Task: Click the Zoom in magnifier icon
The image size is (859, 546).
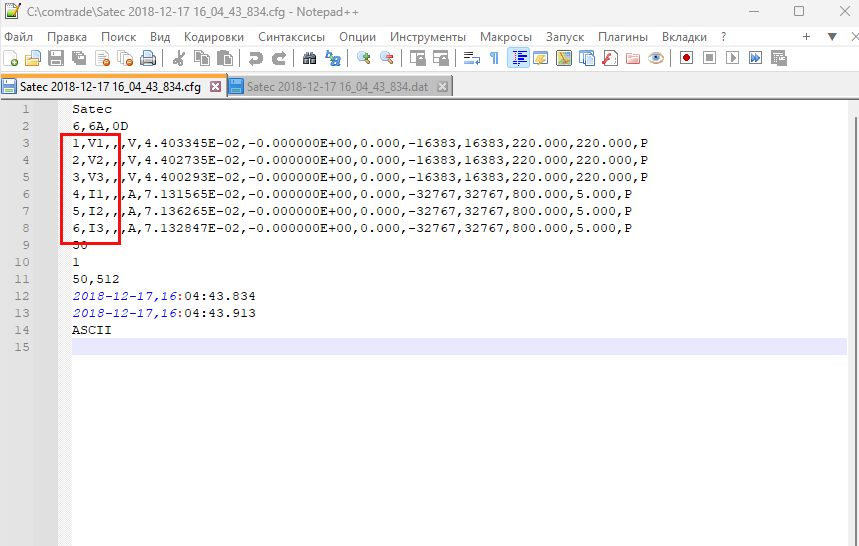Action: pyautogui.click(x=363, y=58)
